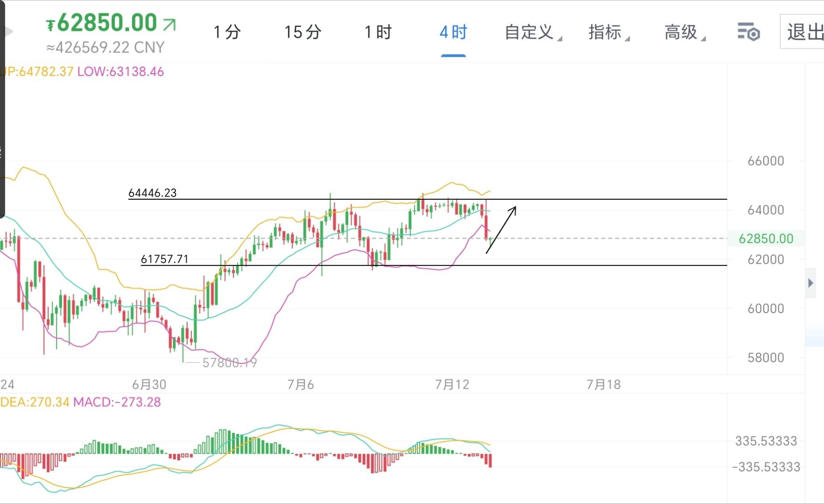Click the 335.53333 MACD axis label
This screenshot has height=504, width=824.
766,441
